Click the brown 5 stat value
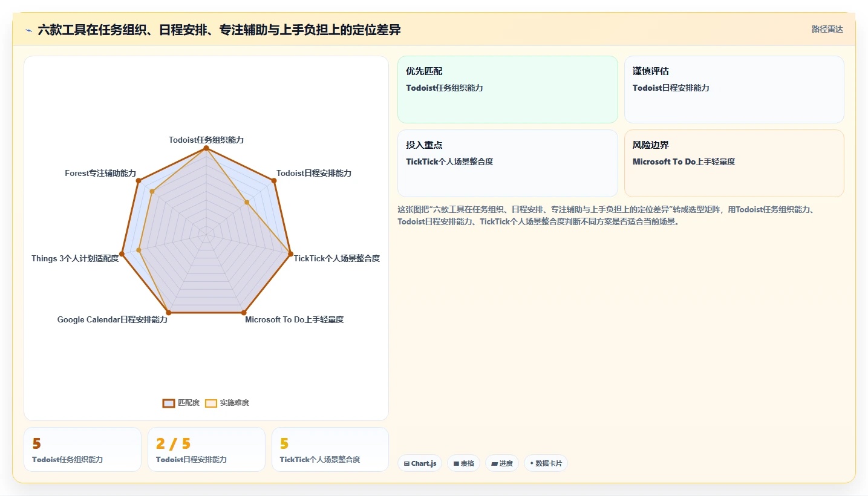The width and height of the screenshot is (868, 496). (36, 444)
